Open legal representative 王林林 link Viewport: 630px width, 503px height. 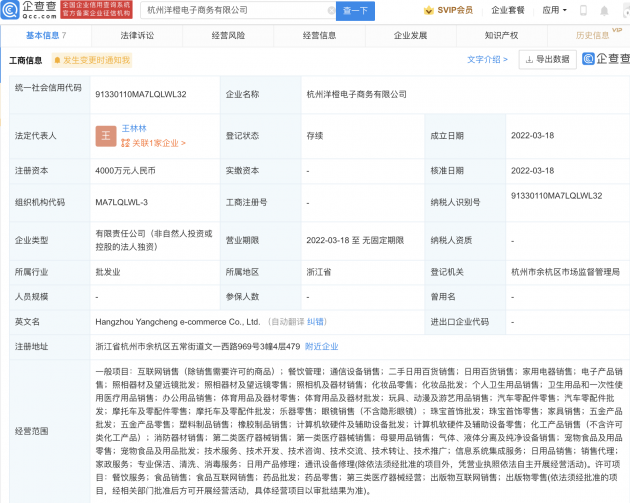[134, 129]
